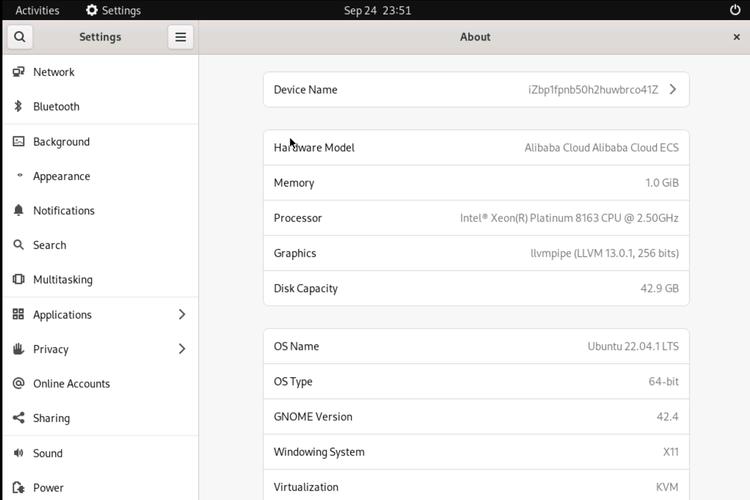Open the hamburger menu in Settings header
Image resolution: width=750 pixels, height=500 pixels.
180,37
